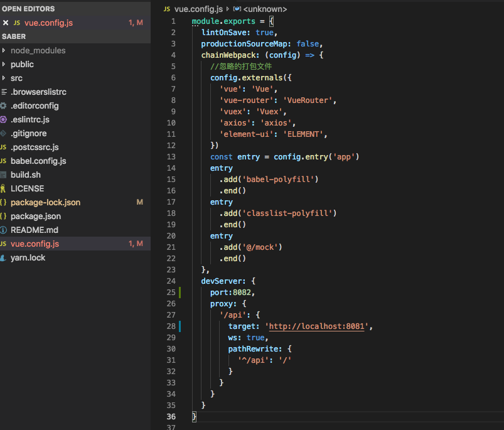Screen dimensions: 504x430
Task: Click the 'productionSourceMap' property text
Action: [244, 44]
